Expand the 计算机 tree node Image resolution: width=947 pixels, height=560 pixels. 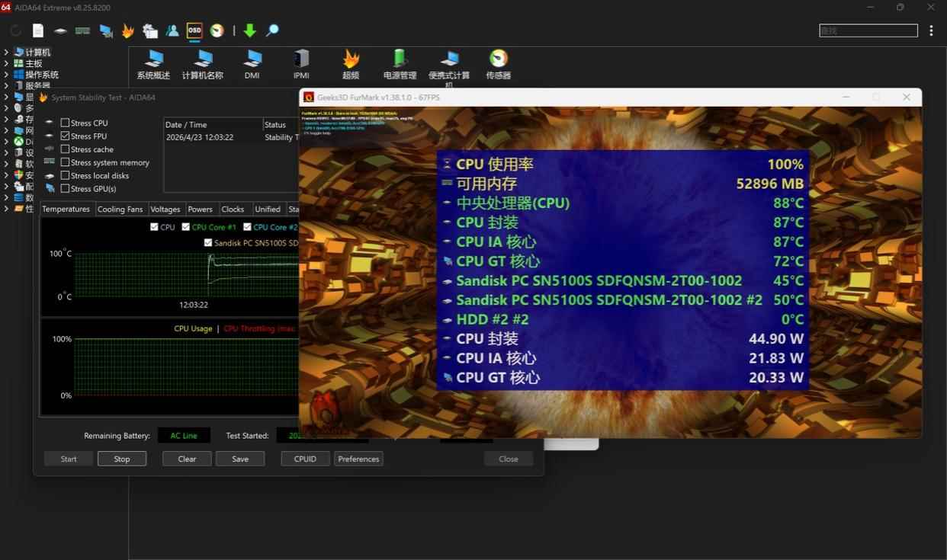point(6,53)
